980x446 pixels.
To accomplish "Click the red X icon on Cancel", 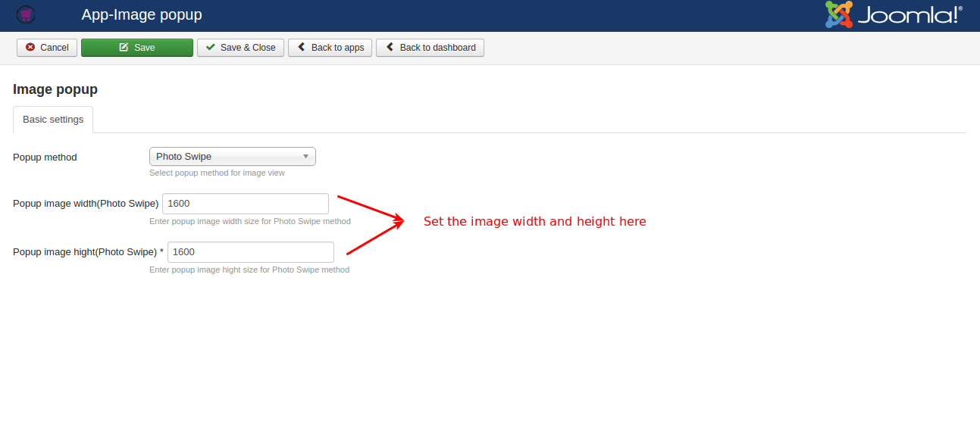I will (x=30, y=48).
